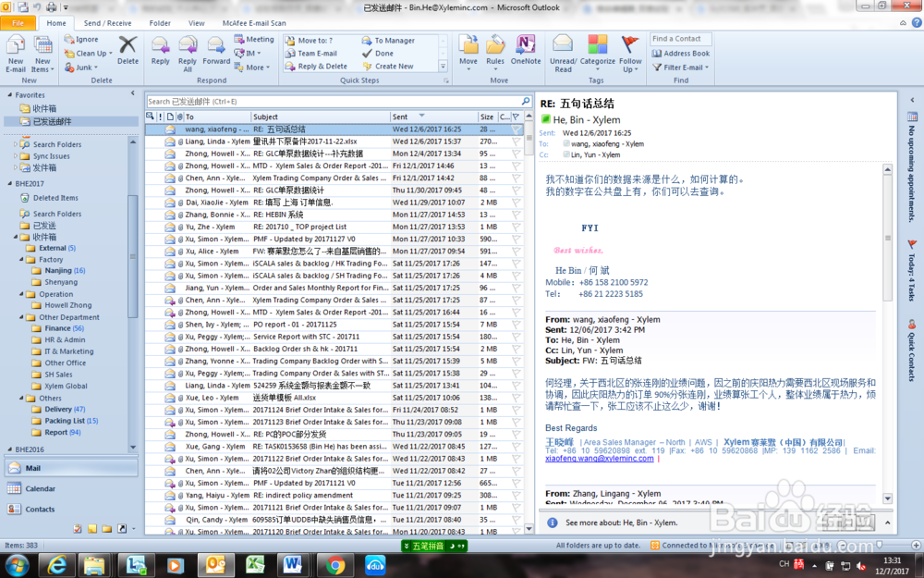Open the Categorize color menu

pyautogui.click(x=597, y=53)
